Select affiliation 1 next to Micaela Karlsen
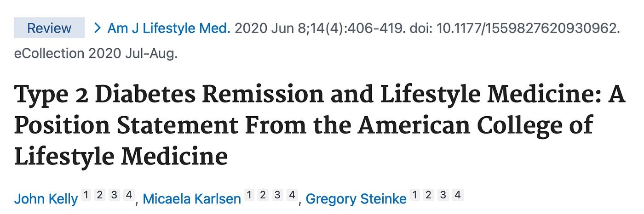This screenshot has height=214, width=644. 249,195
